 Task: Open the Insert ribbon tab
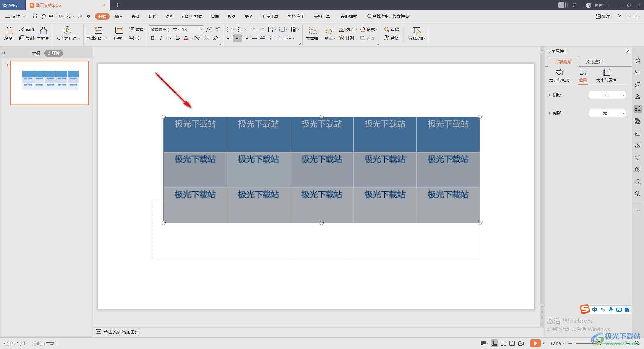119,16
